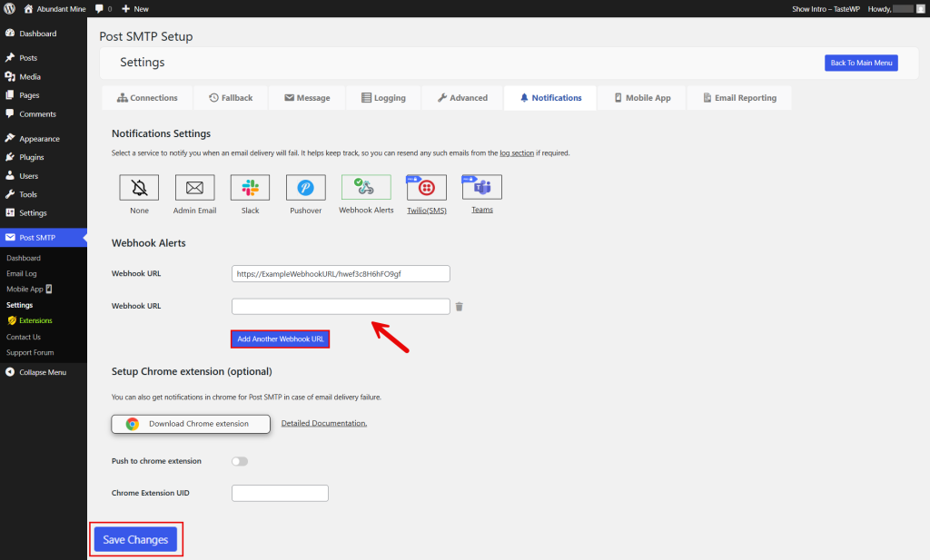Screen dimensions: 930x560
Task: Select the Teams notification icon
Action: point(482,187)
